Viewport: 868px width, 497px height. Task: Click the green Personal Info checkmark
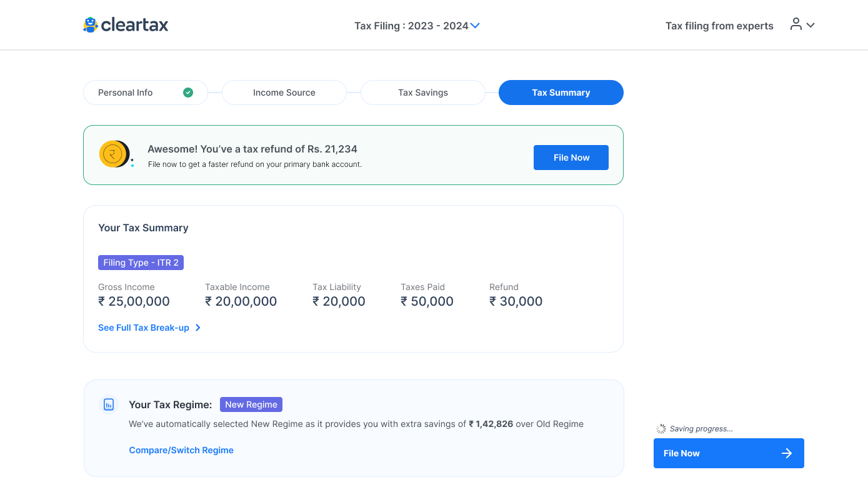click(x=188, y=93)
